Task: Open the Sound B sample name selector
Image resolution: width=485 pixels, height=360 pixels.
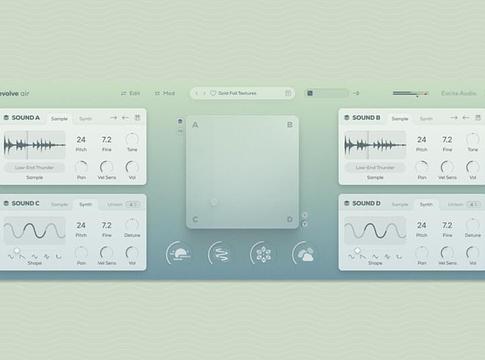Action: click(375, 168)
